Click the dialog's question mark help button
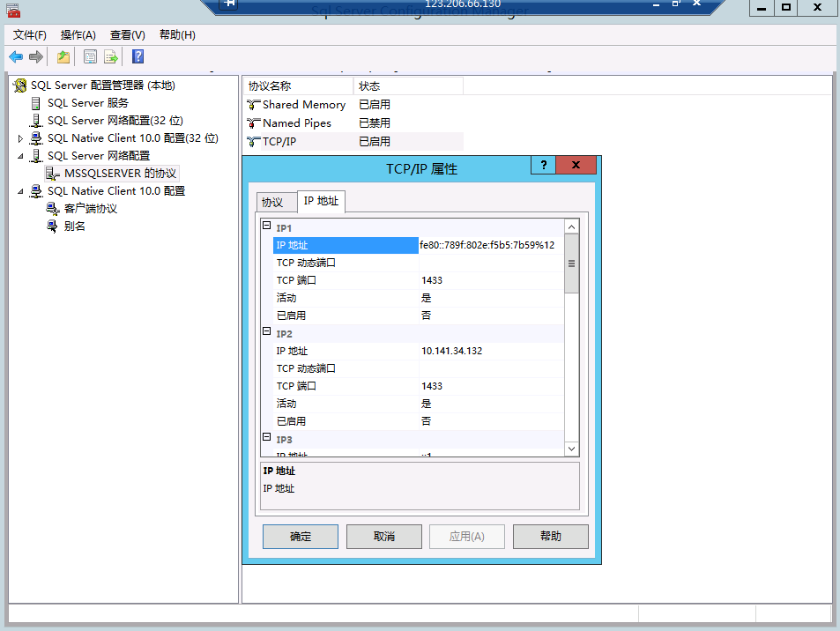 544,165
